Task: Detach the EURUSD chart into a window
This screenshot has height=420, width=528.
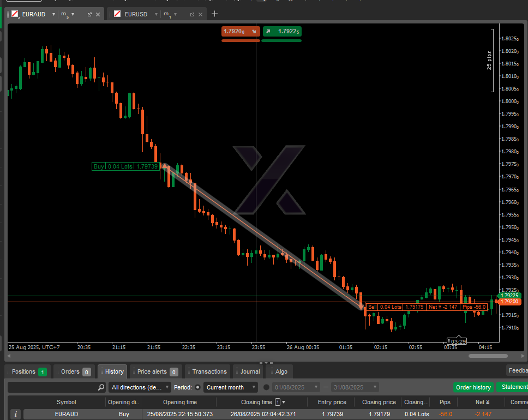Action: [x=191, y=14]
